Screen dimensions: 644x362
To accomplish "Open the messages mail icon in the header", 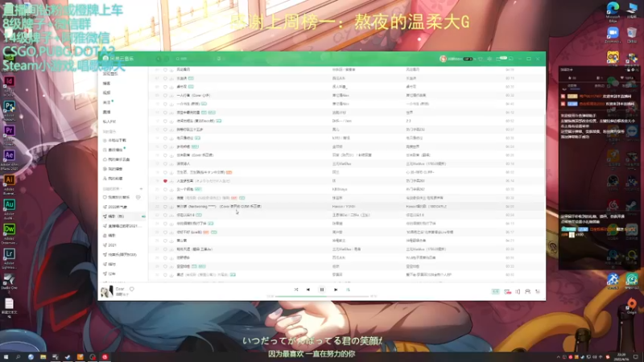I will point(498,59).
